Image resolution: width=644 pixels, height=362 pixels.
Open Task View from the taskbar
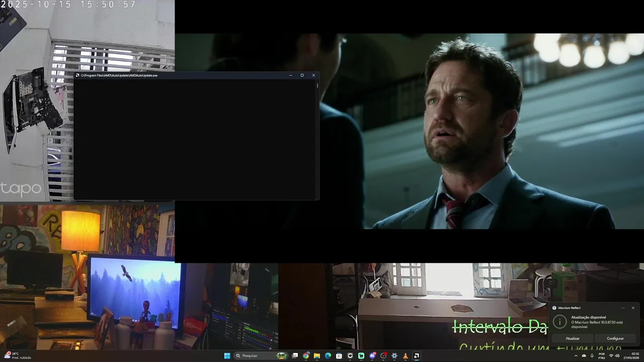click(295, 356)
